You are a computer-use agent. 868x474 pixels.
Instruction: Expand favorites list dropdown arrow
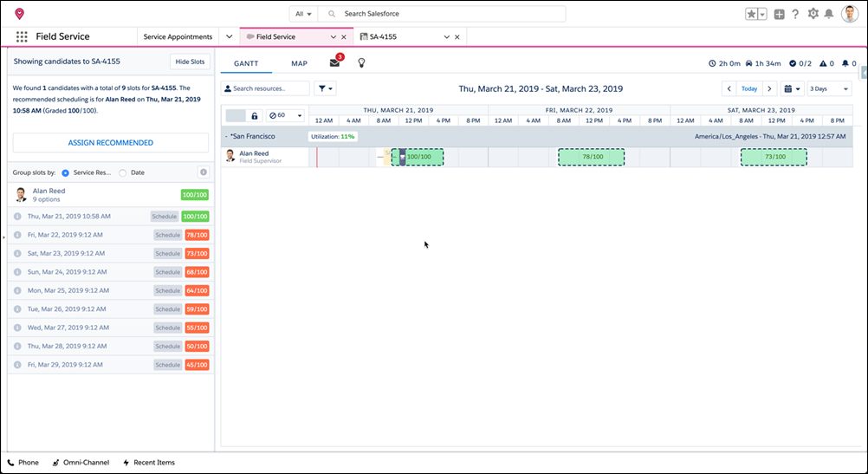[763, 15]
